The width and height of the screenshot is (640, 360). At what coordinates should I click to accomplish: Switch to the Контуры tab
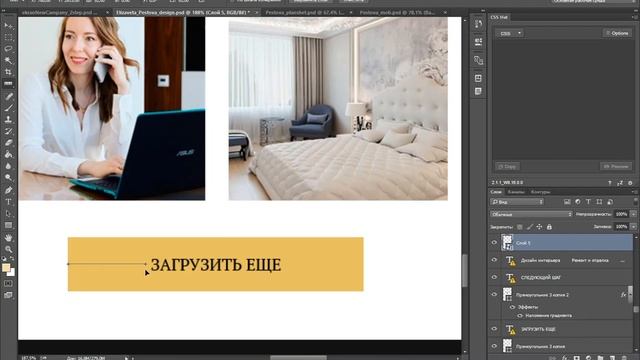click(x=540, y=192)
